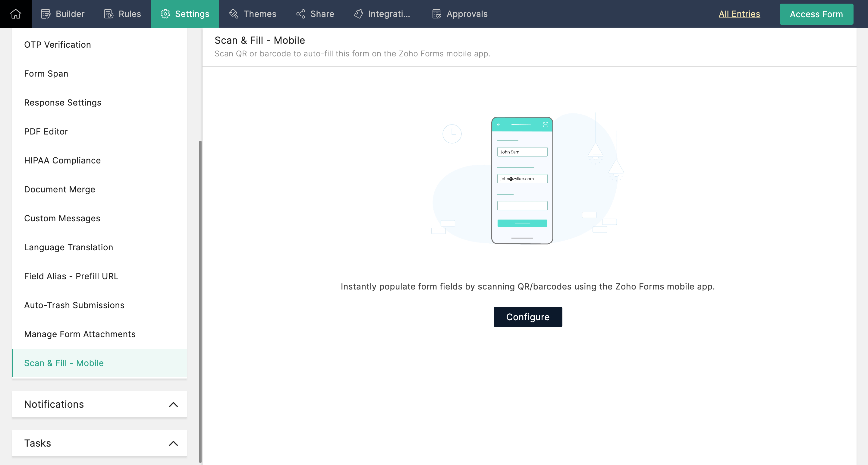Click the Rules icon in navbar
Viewport: 868px width, 465px height.
click(108, 14)
